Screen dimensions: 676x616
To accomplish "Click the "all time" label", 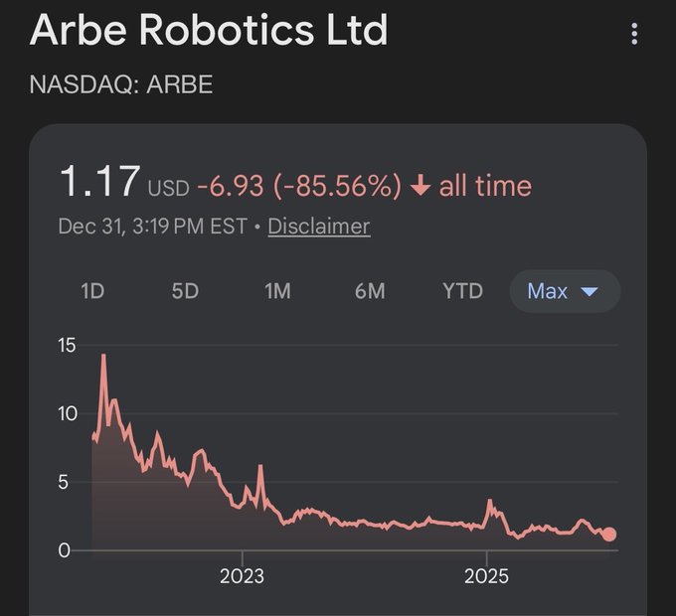I will coord(485,186).
